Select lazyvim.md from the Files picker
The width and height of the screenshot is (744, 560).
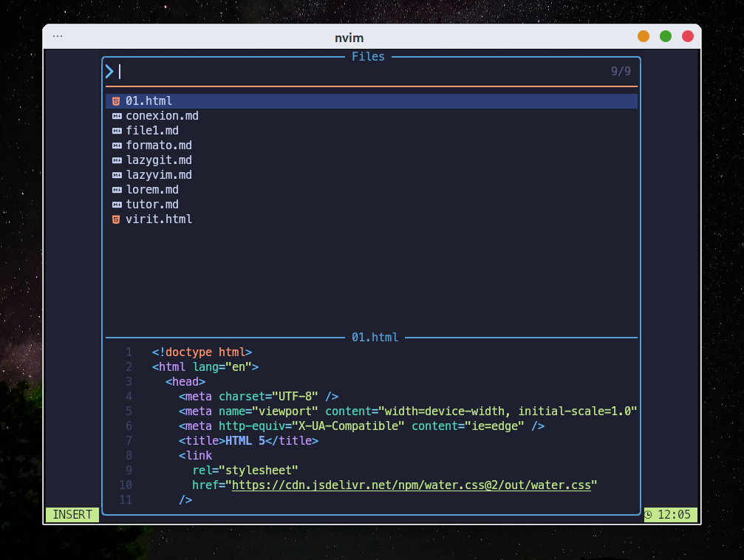click(x=158, y=175)
